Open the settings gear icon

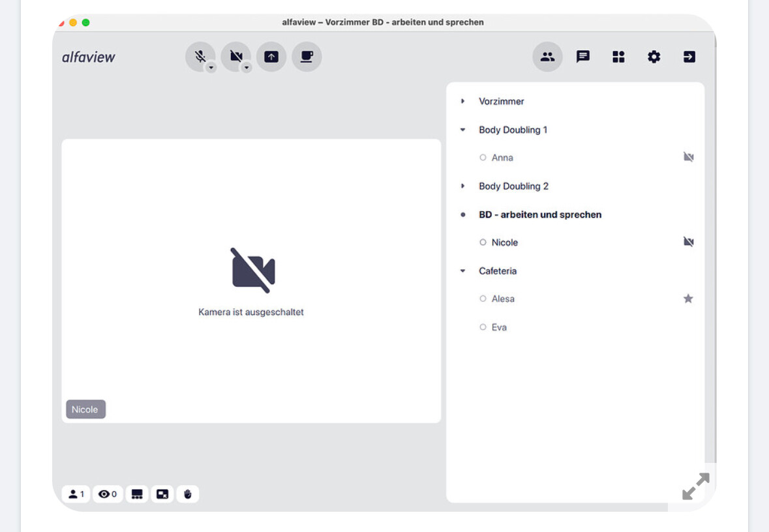654,57
